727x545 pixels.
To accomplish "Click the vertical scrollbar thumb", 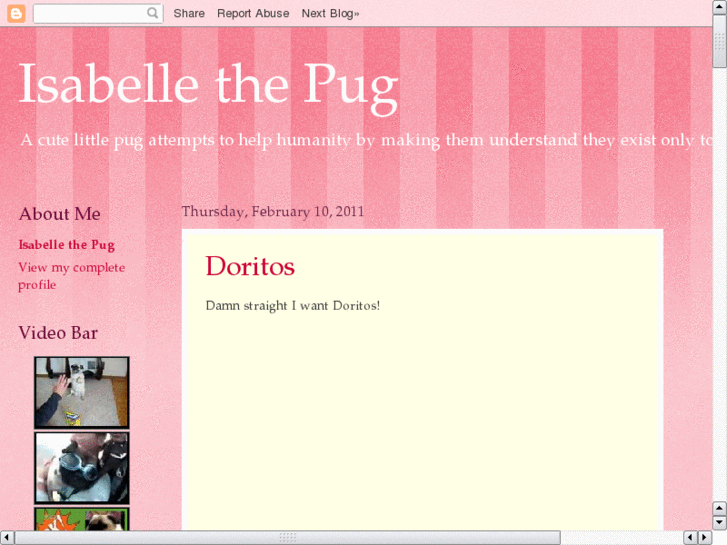I will pyautogui.click(x=720, y=41).
